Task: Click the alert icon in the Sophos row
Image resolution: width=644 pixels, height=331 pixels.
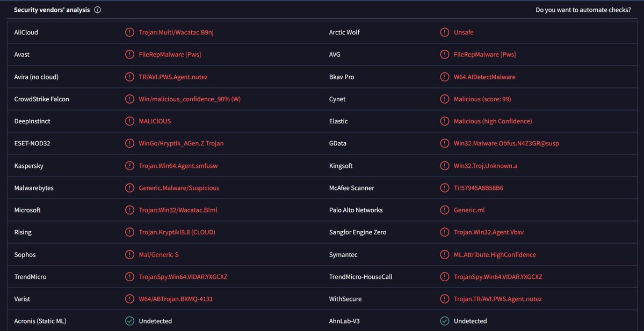Action: point(129,255)
